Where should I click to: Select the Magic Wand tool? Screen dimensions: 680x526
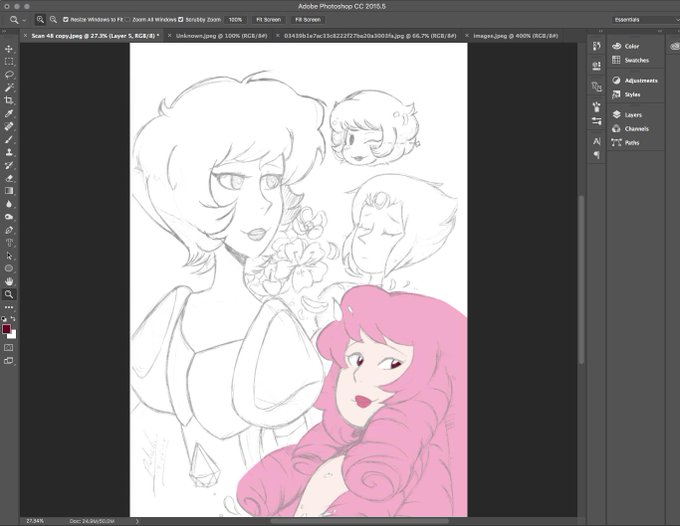pos(9,88)
